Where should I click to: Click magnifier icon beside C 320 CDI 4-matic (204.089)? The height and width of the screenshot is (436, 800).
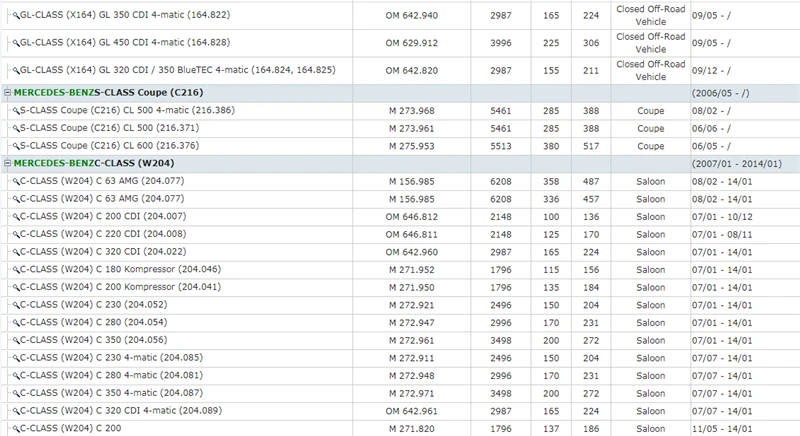[16, 412]
